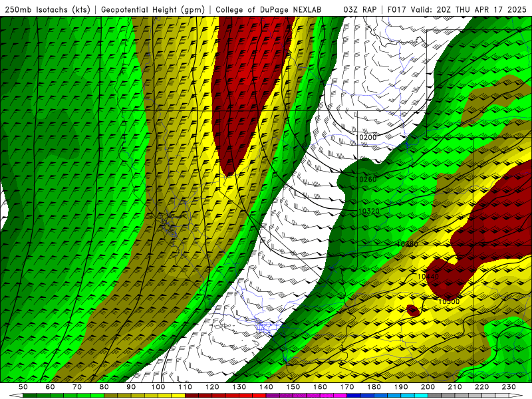
Task: Click the 160 value on the color scale
Action: coord(320,387)
